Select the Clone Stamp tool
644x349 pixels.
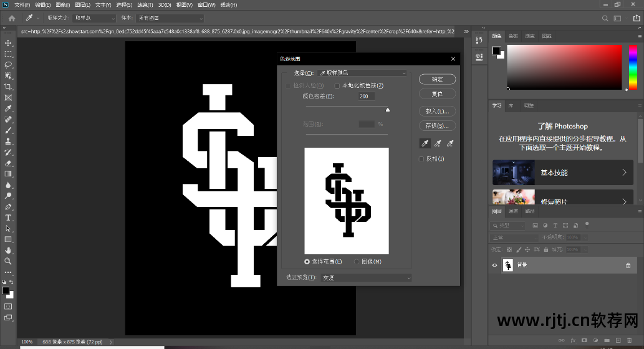tap(8, 141)
